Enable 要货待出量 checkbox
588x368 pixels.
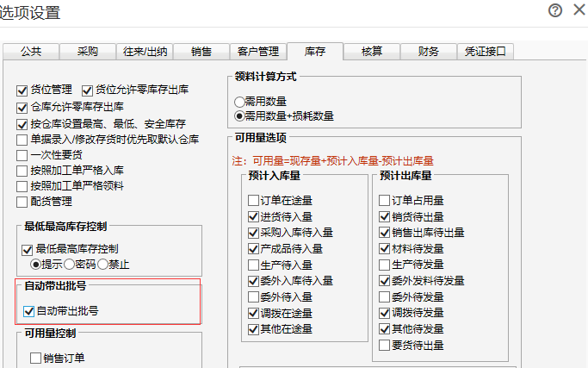[x=384, y=346]
